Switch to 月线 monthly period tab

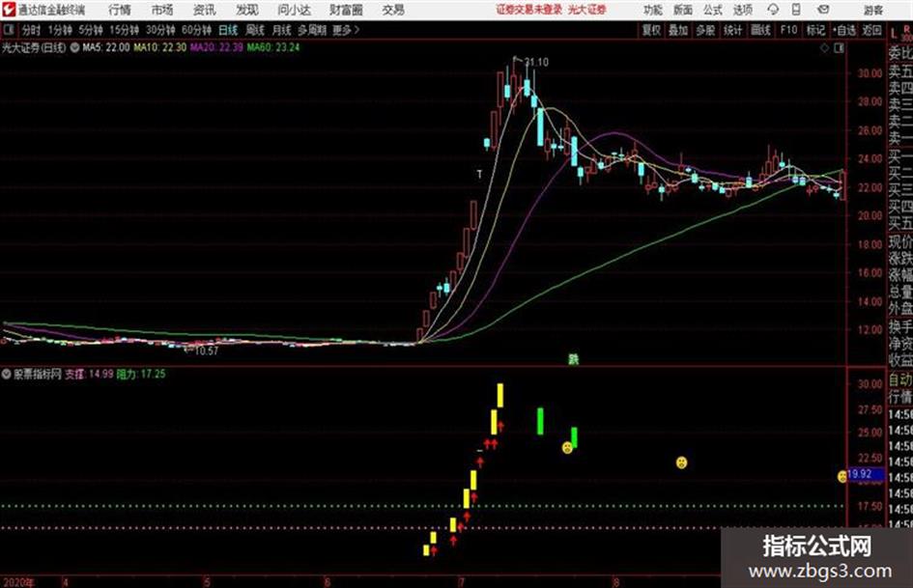282,30
